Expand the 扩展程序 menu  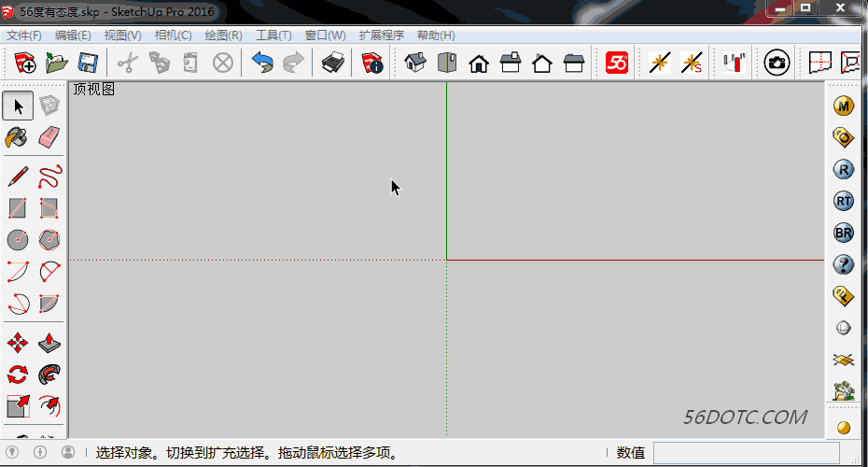pos(381,35)
